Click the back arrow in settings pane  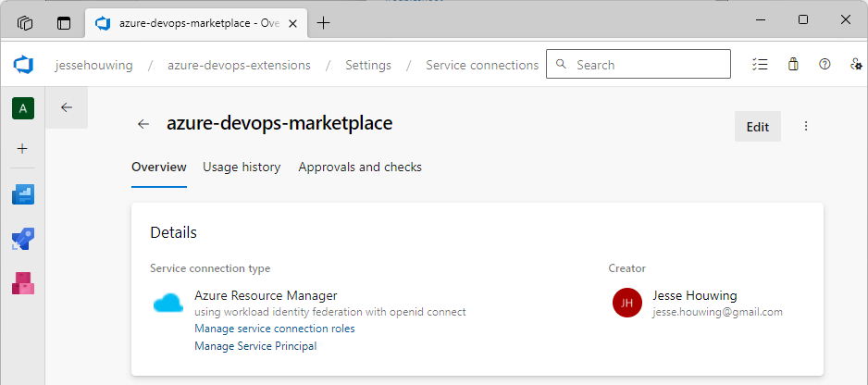(67, 107)
